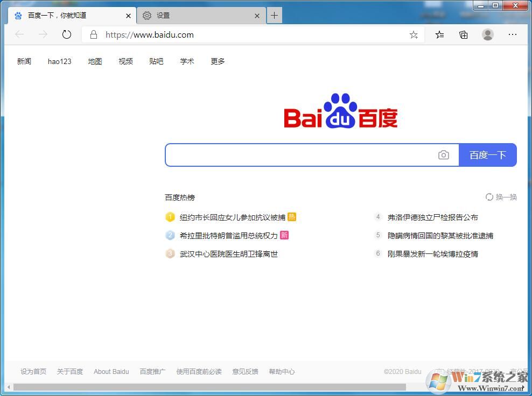This screenshot has height=396, width=532.
Task: Click 帮助中心 footer link
Action: tap(282, 372)
